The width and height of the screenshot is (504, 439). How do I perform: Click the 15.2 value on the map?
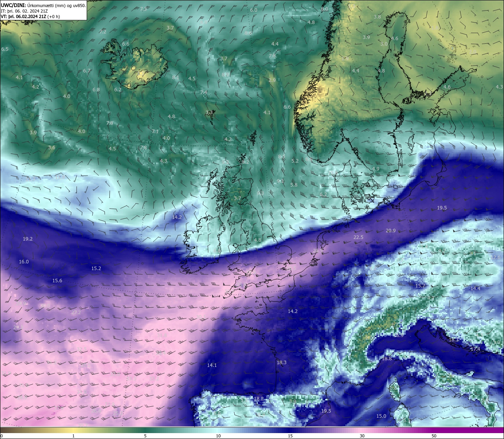(96, 268)
